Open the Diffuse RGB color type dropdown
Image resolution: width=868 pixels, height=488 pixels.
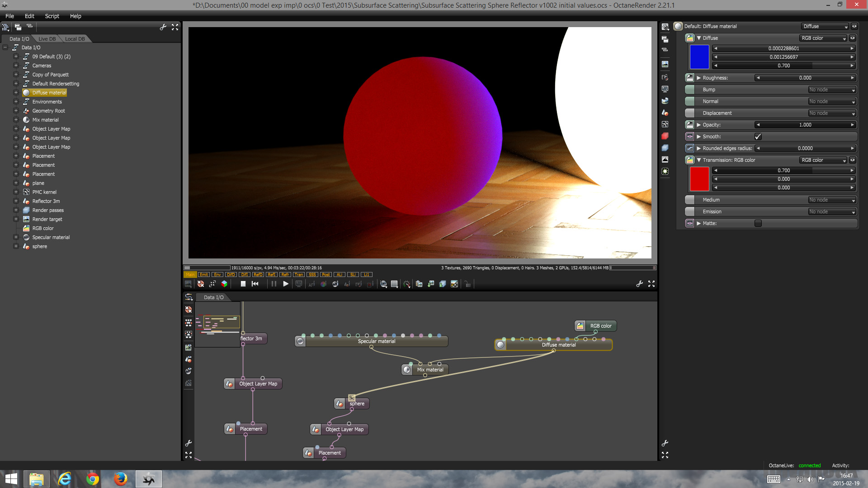pos(823,38)
